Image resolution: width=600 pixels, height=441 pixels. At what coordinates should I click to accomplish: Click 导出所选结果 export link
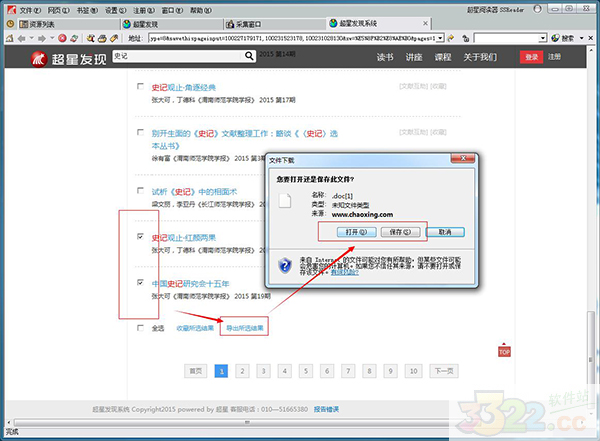pos(245,328)
